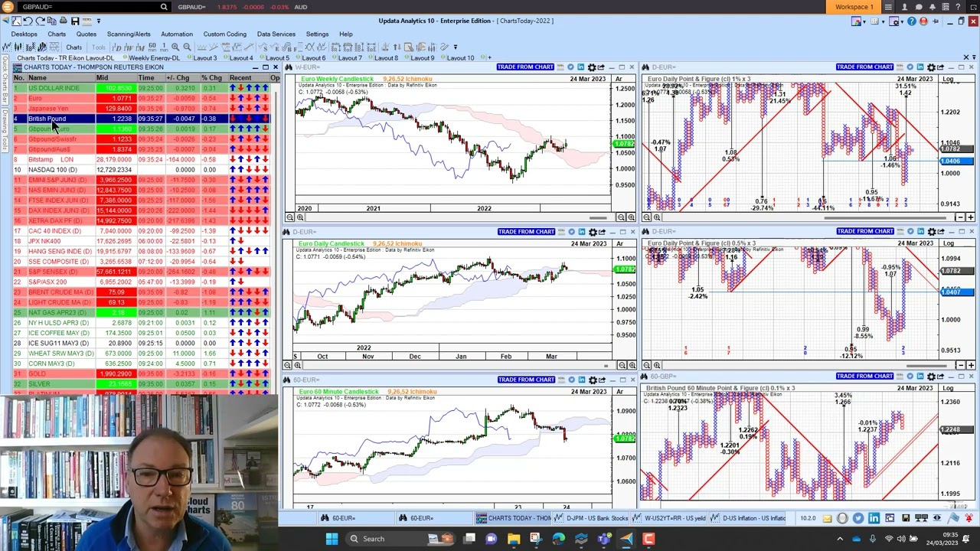Click the email envelope icon in the status bar
Screen dimensions: 980x551
(x=827, y=518)
